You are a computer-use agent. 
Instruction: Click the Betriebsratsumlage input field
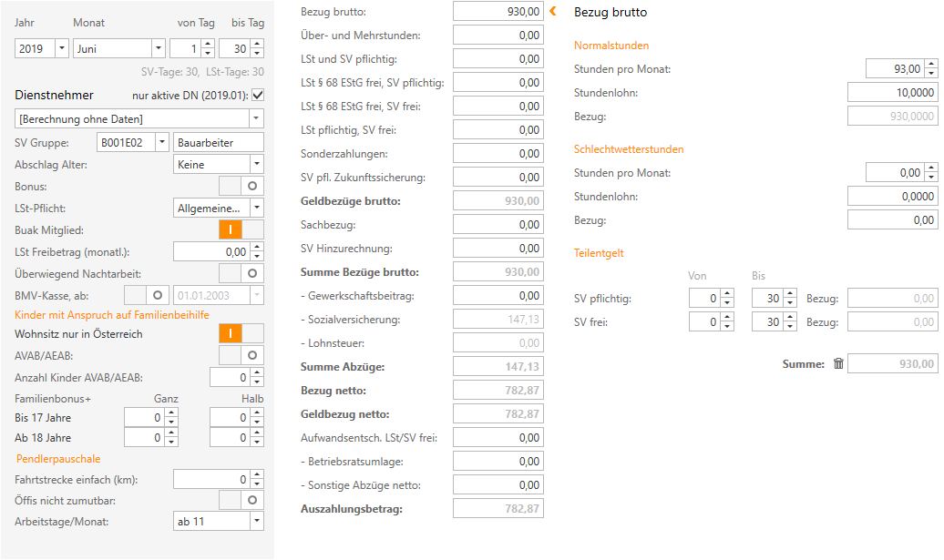[498, 462]
